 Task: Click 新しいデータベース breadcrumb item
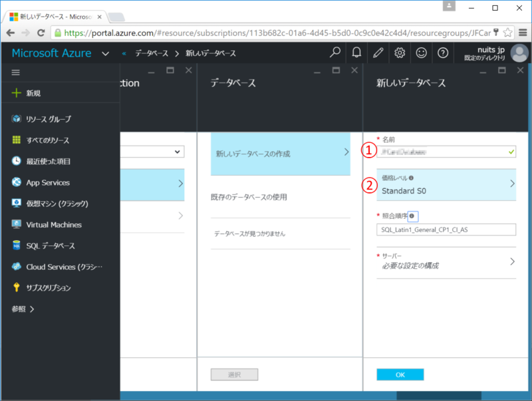tap(211, 53)
